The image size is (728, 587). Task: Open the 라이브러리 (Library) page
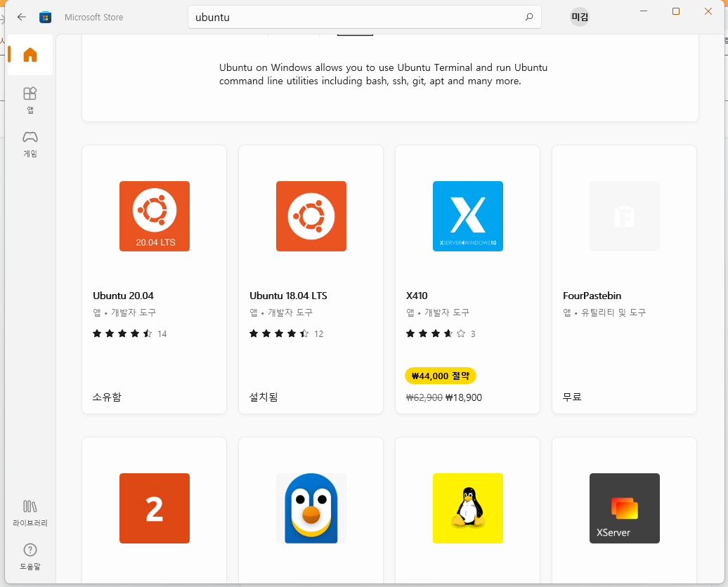click(30, 513)
